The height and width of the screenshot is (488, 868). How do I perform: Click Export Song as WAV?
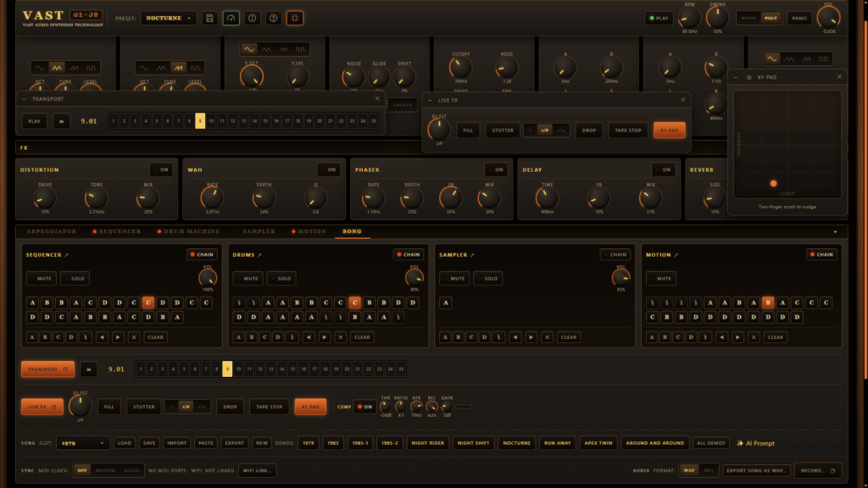click(755, 470)
